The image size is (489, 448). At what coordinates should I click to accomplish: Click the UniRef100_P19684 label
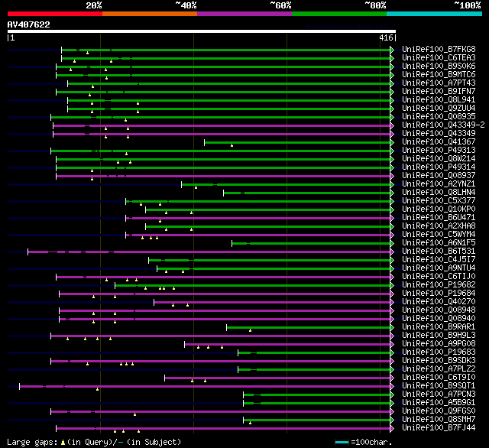[x=439, y=294]
